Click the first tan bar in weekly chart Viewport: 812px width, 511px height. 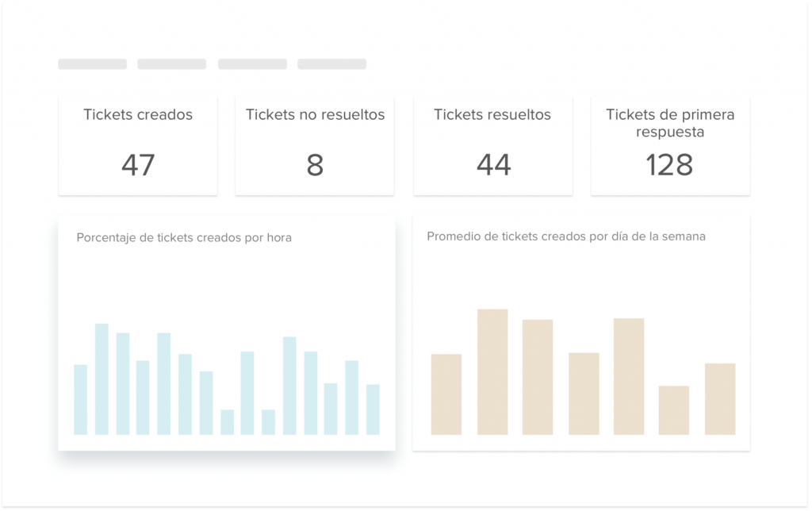click(446, 394)
